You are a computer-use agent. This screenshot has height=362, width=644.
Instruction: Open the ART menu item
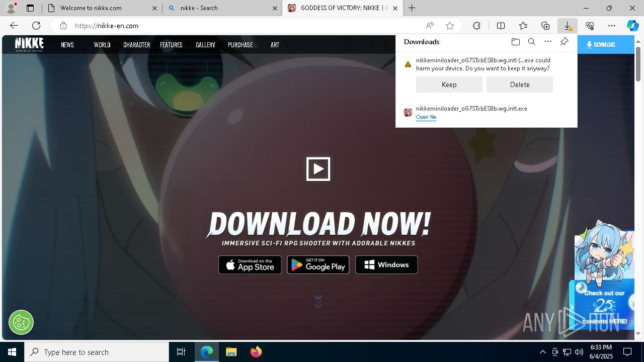(x=275, y=45)
